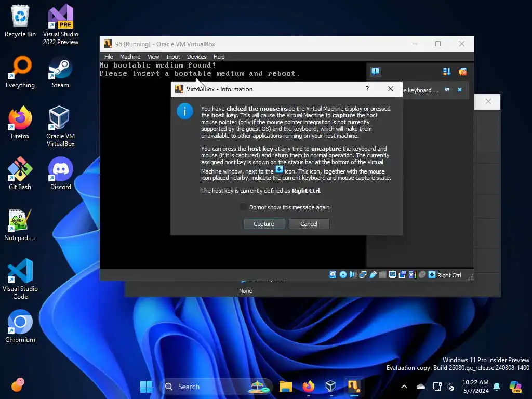Open the Visual Studio Code desktop shortcut
The height and width of the screenshot is (399, 532).
coord(20,279)
